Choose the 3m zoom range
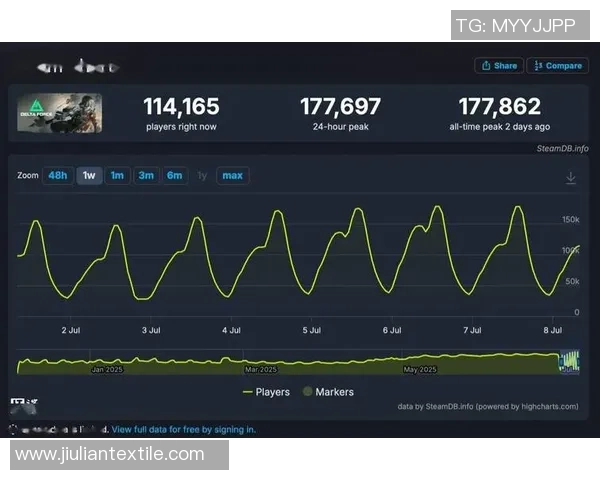 point(146,176)
